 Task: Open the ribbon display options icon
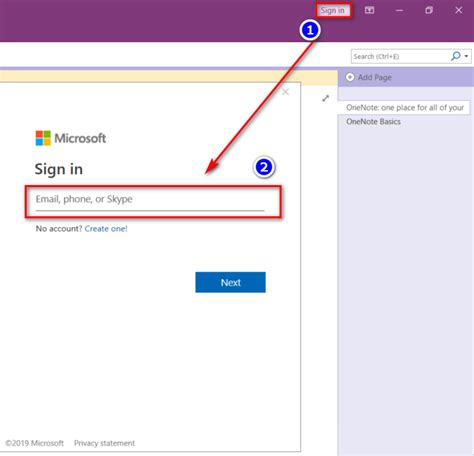369,10
